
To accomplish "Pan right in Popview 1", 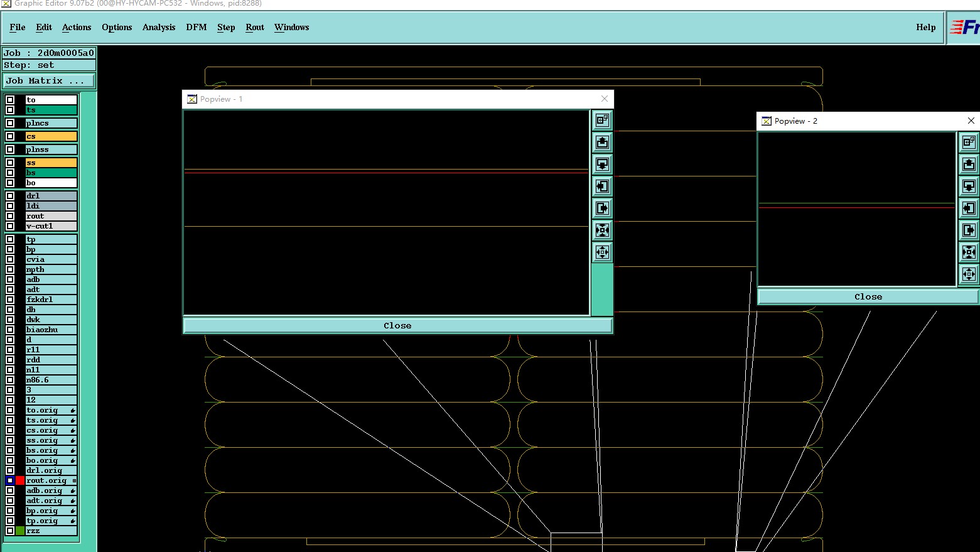I will (x=602, y=208).
